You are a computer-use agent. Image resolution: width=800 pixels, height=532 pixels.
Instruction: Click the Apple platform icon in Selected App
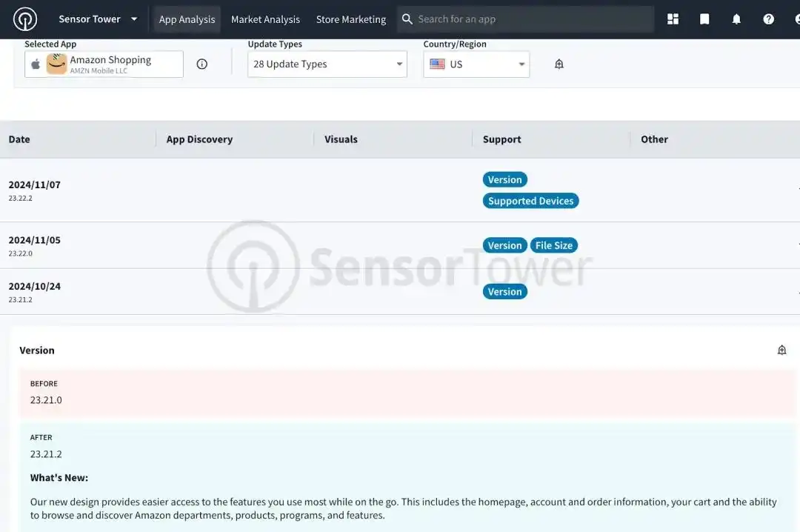pyautogui.click(x=36, y=64)
